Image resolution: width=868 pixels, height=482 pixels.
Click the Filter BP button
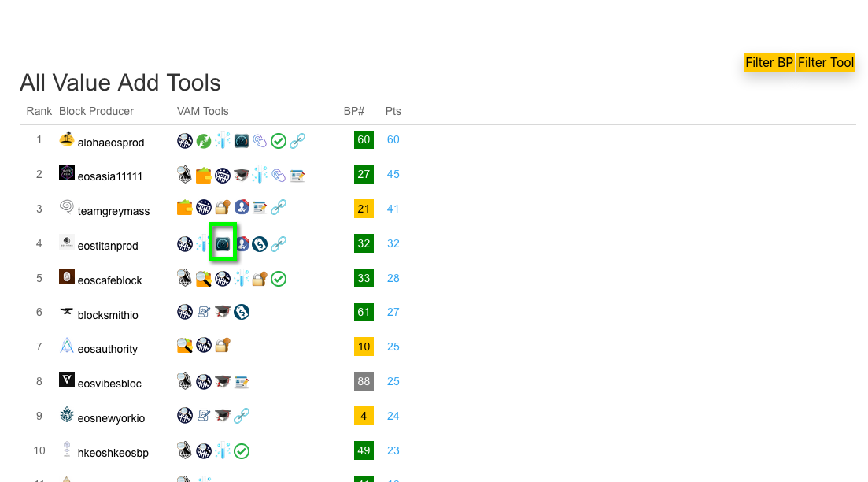pos(769,62)
